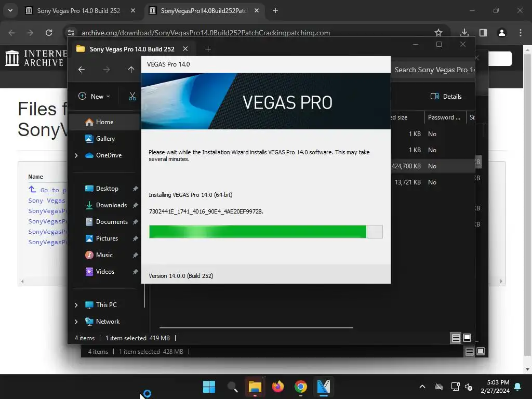Open a new Chrome tab
The height and width of the screenshot is (399, 532).
[275, 10]
